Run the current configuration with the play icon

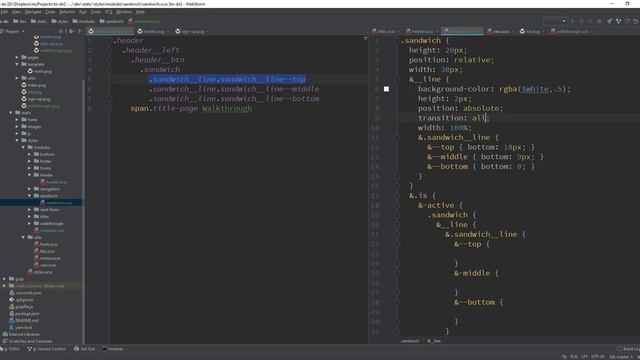coord(573,21)
